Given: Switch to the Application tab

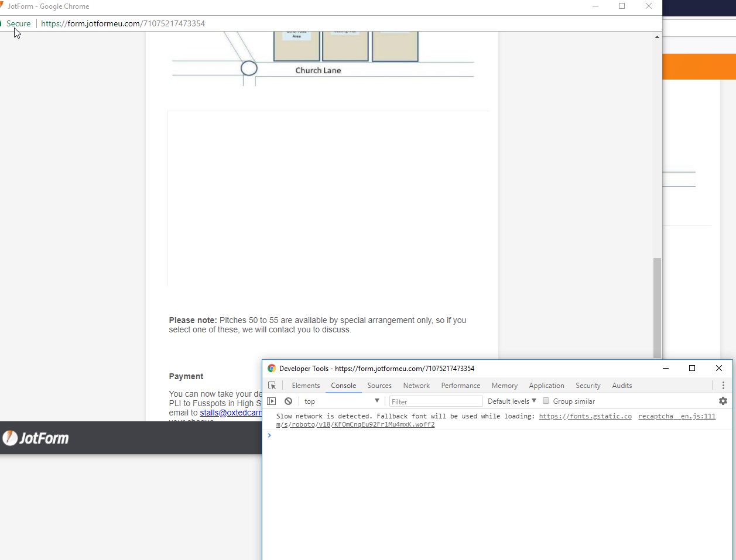Looking at the screenshot, I should point(546,385).
